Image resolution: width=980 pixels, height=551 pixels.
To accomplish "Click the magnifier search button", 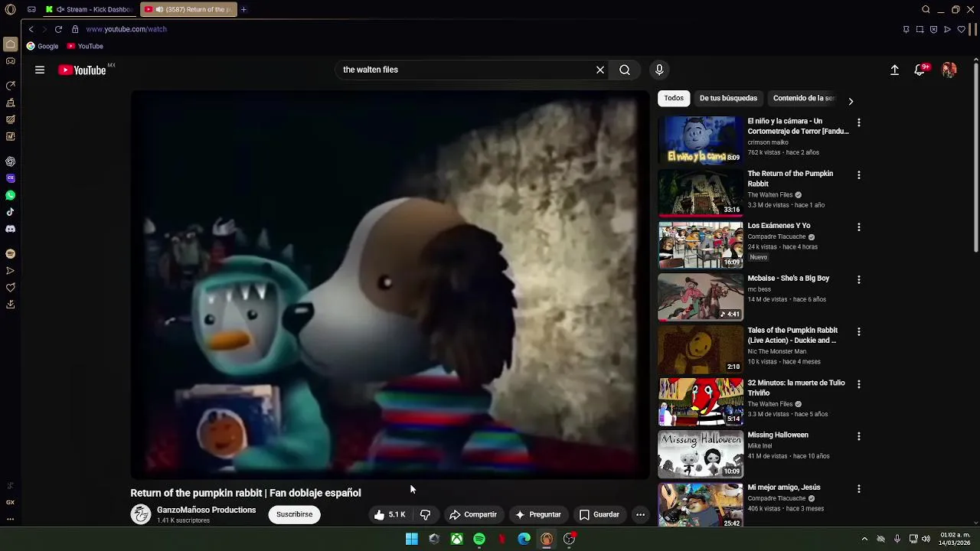I will pyautogui.click(x=625, y=70).
